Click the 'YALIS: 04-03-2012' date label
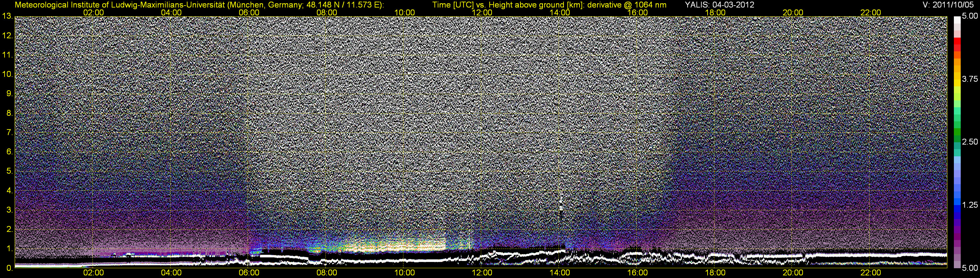The width and height of the screenshot is (980, 278). (x=719, y=5)
